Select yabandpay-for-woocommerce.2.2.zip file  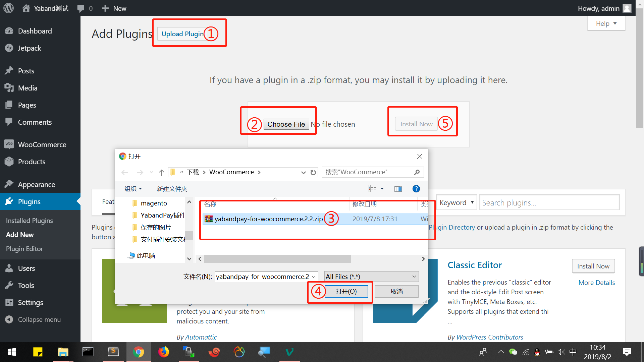[x=268, y=219]
